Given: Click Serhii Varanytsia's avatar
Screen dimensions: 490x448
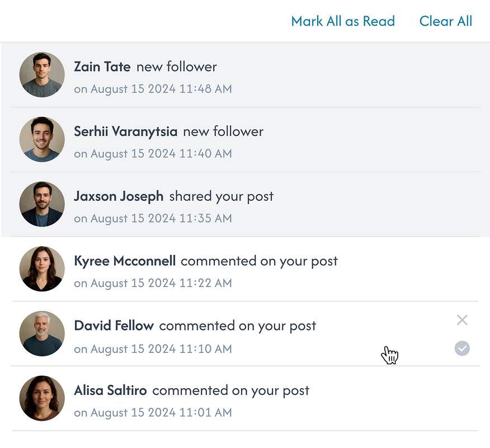Looking at the screenshot, I should (42, 139).
